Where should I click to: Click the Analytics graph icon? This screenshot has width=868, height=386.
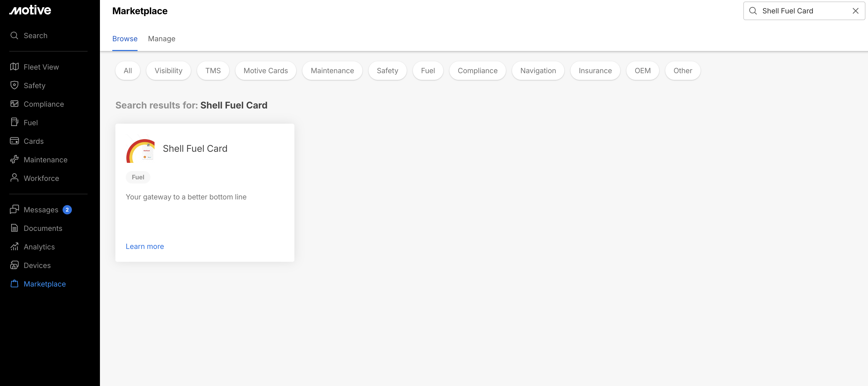coord(14,246)
